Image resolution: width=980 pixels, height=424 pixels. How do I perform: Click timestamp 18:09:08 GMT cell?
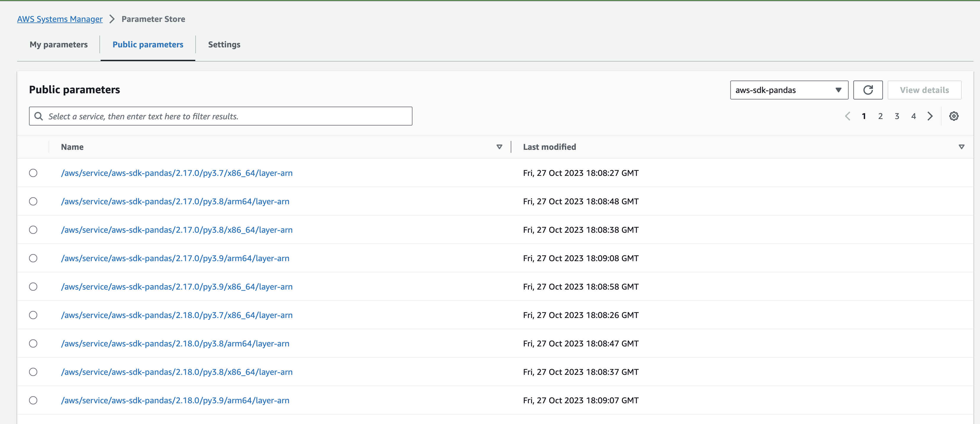[x=581, y=258]
